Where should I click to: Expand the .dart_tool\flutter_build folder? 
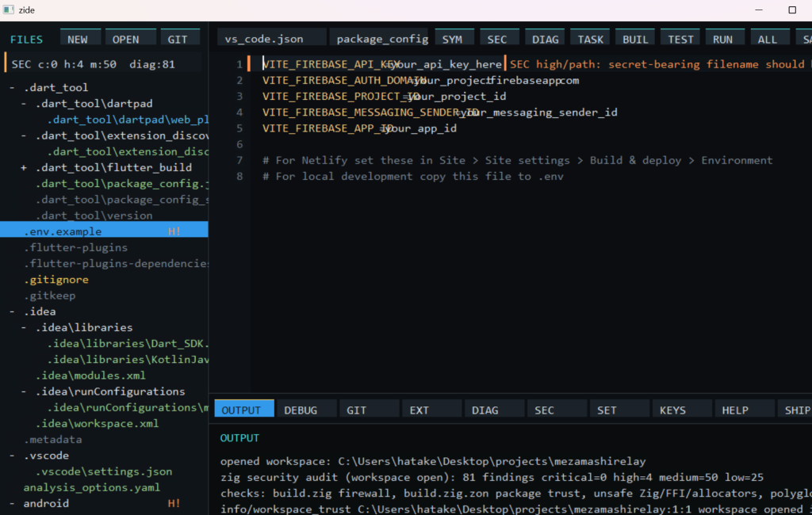pos(24,168)
